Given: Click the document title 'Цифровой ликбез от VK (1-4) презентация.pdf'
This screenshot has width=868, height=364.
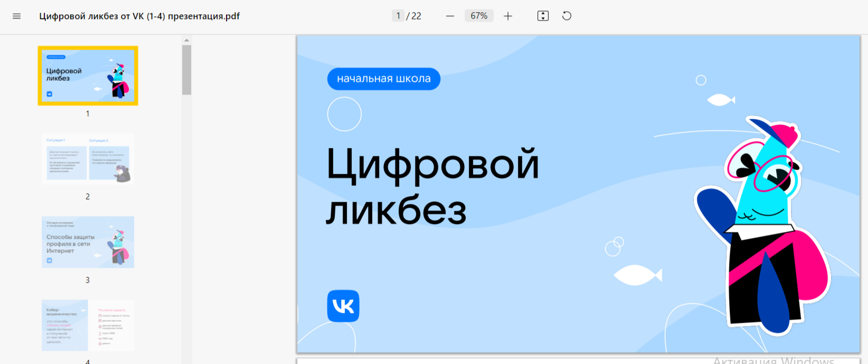Looking at the screenshot, I should [x=139, y=16].
